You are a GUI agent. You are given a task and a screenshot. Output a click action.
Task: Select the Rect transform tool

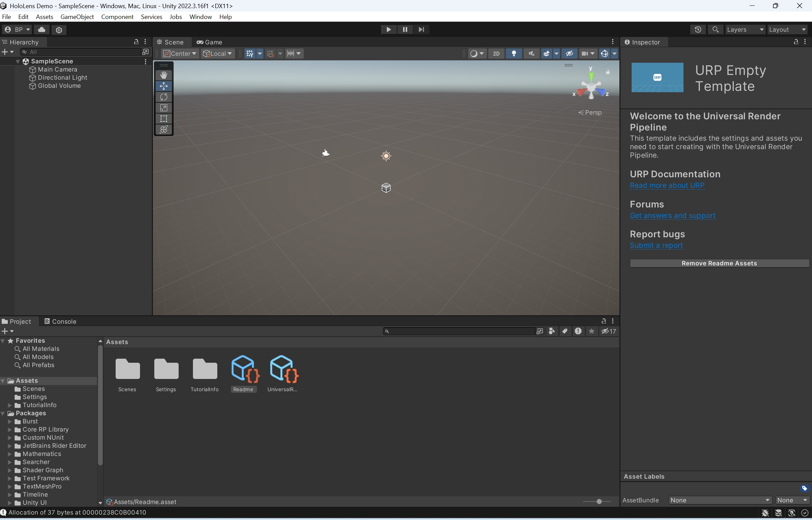point(164,119)
